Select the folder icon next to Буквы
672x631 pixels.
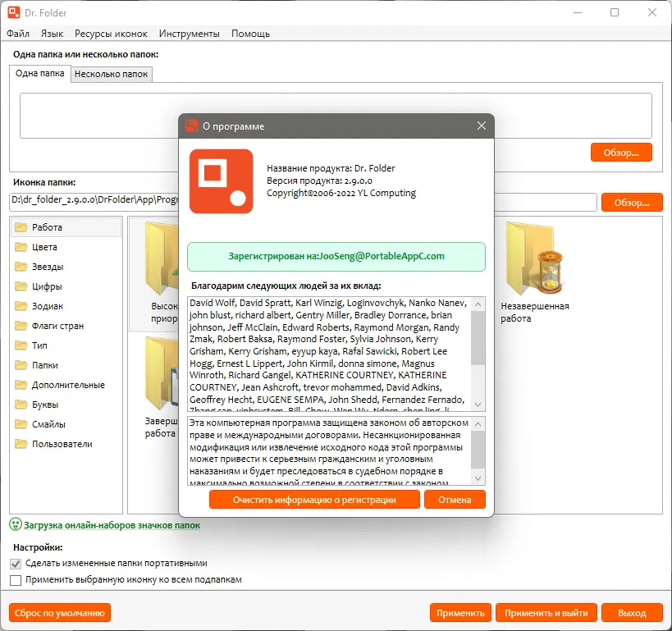pos(21,405)
